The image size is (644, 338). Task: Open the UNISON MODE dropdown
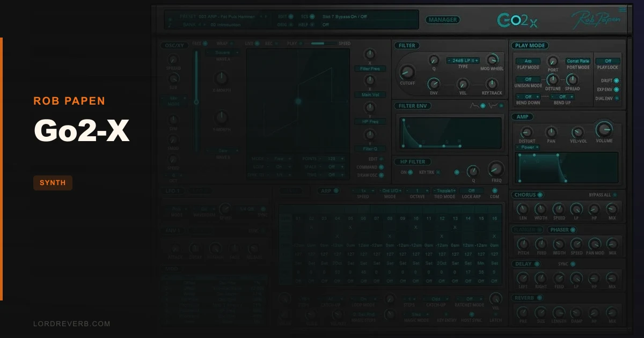coord(528,79)
